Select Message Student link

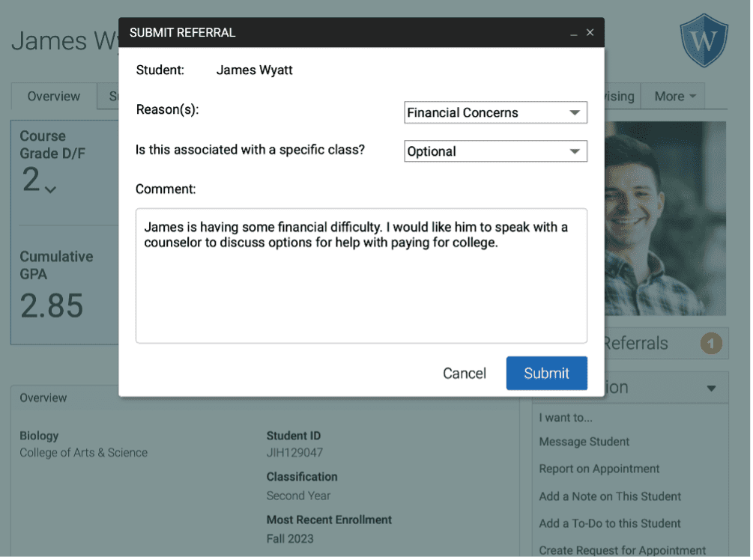tap(584, 442)
